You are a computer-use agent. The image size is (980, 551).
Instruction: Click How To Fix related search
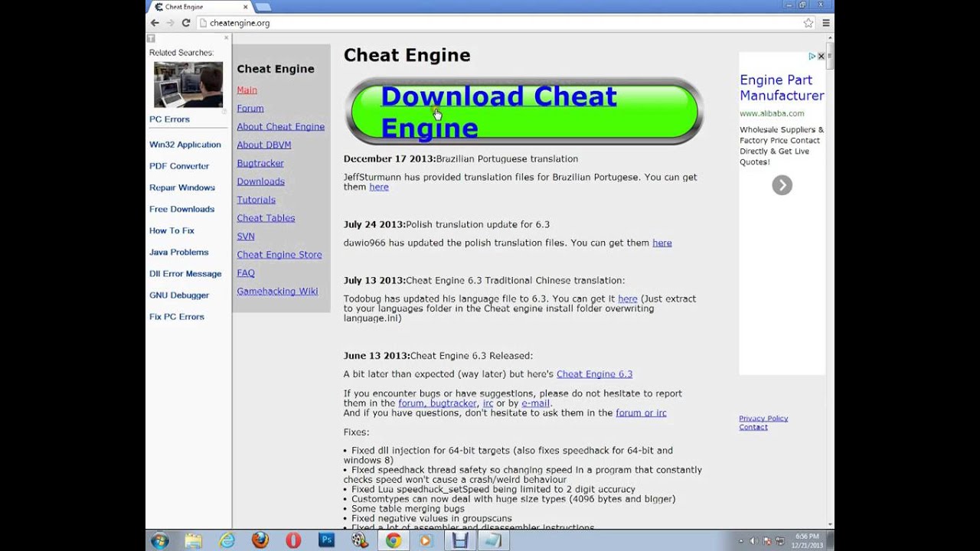coord(171,230)
